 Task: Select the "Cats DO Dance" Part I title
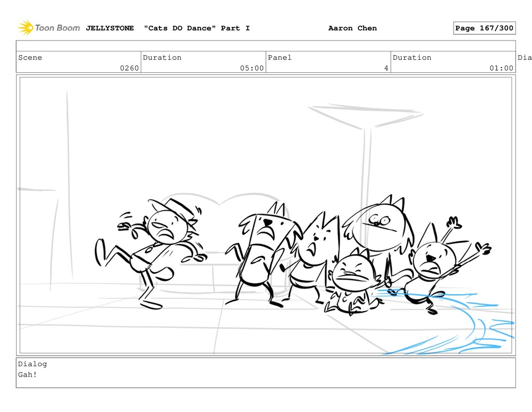tap(197, 28)
